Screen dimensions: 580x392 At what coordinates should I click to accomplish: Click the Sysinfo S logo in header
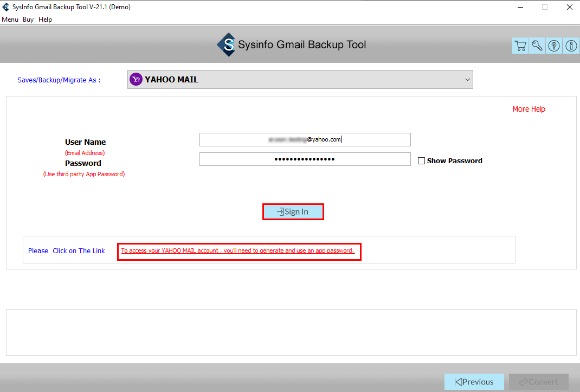(226, 45)
